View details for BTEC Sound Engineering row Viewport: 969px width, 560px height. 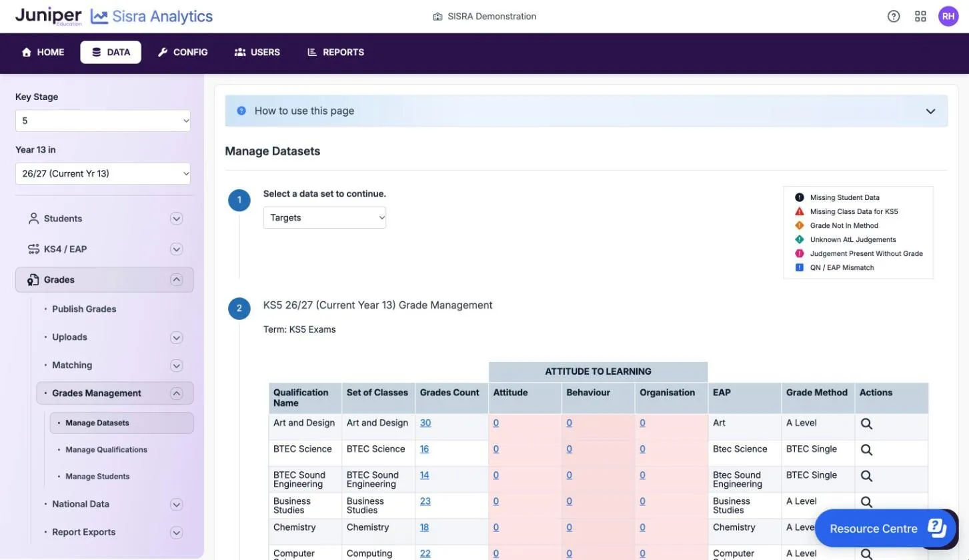click(866, 476)
